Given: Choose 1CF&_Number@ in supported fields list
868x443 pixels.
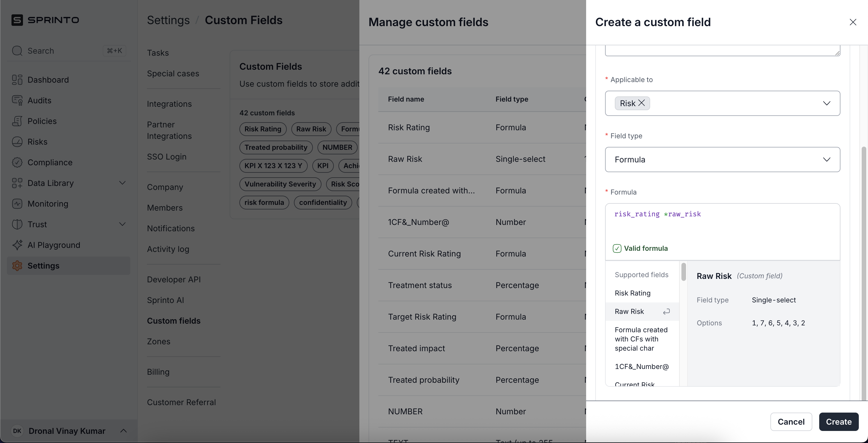Looking at the screenshot, I should click(x=642, y=366).
